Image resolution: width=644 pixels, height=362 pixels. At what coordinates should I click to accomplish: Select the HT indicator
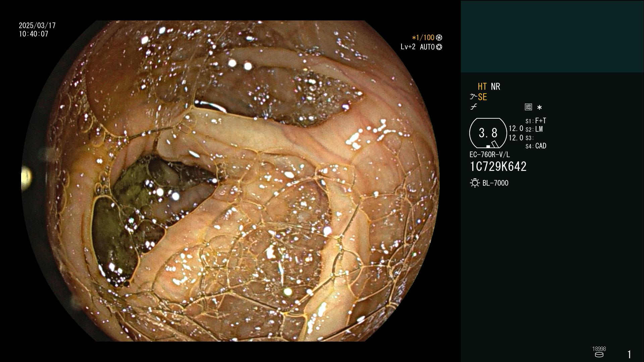point(482,86)
